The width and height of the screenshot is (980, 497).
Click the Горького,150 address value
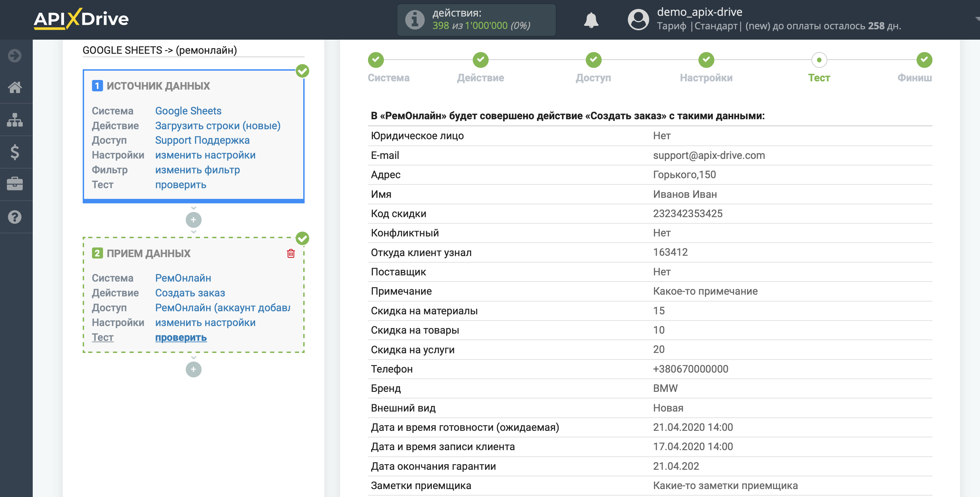point(684,175)
